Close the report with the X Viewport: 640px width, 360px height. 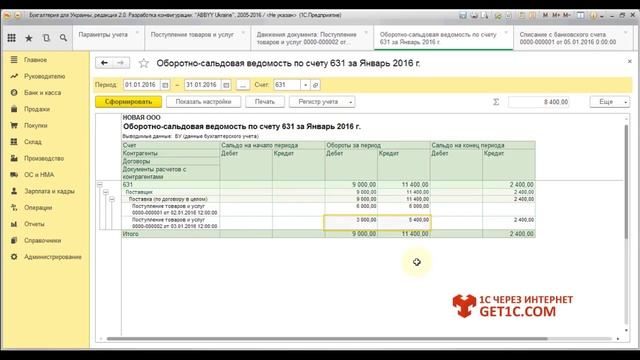[629, 61]
